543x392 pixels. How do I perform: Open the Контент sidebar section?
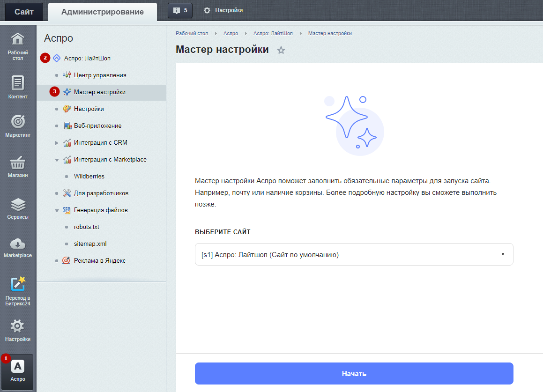click(x=18, y=87)
